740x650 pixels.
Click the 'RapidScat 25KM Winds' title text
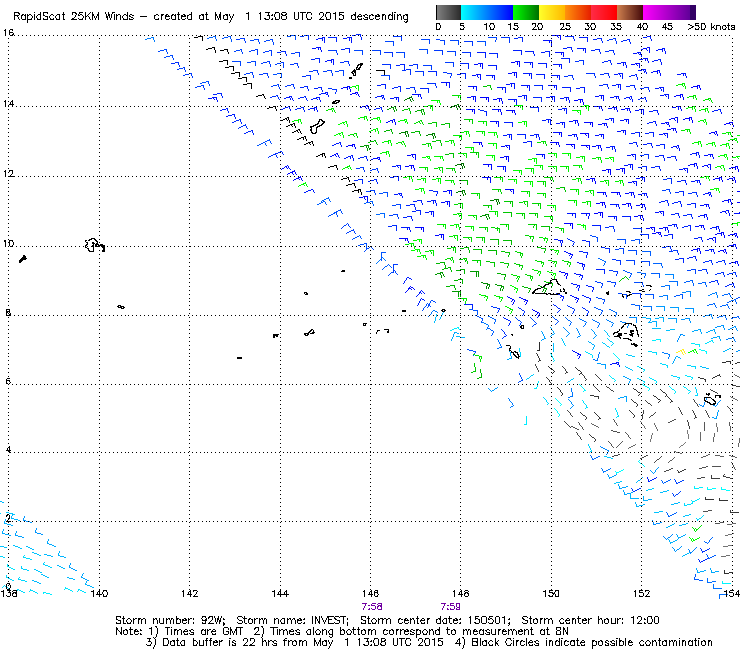click(x=74, y=17)
